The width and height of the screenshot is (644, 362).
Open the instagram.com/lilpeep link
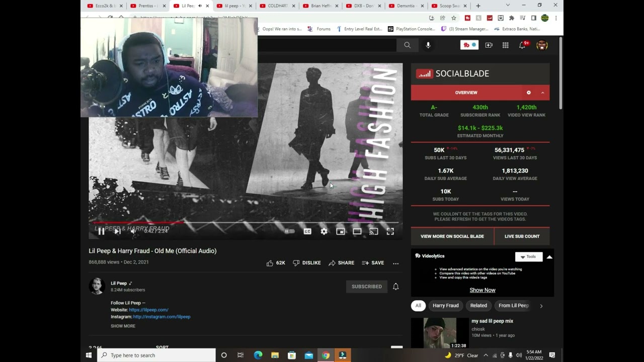tap(162, 317)
